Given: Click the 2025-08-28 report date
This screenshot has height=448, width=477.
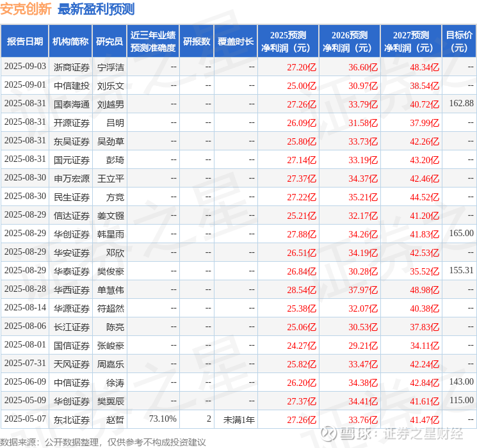Looking at the screenshot, I should coord(25,289).
